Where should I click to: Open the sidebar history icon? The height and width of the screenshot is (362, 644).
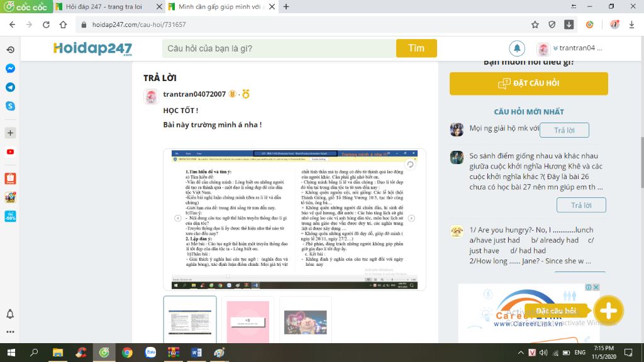coord(10,49)
